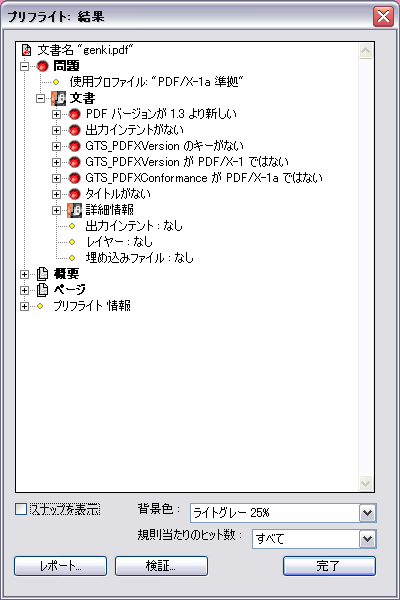Screen dimensions: 400x600
Task: Expand the PDF バージョンが 1.3 より新しい item
Action: 56,114
